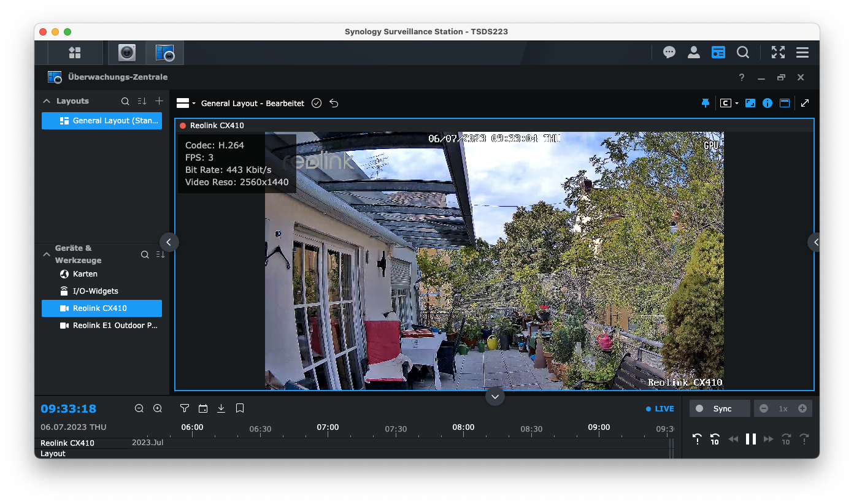This screenshot has width=854, height=504.
Task: Open the layout grid type dropdown
Action: point(186,103)
